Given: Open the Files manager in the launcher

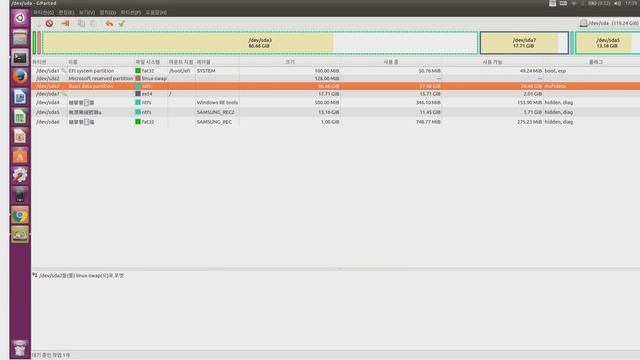Looking at the screenshot, I should [20, 38].
